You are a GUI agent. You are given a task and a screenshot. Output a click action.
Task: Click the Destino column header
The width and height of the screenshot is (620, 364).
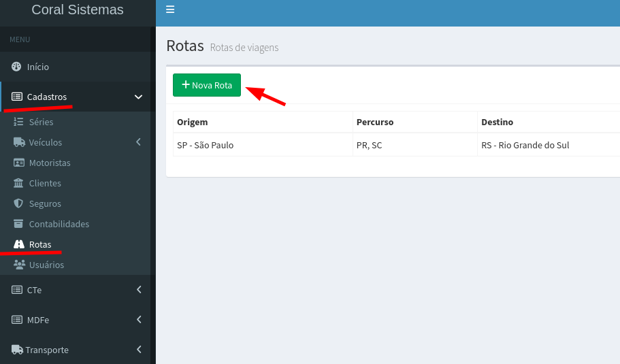(497, 122)
